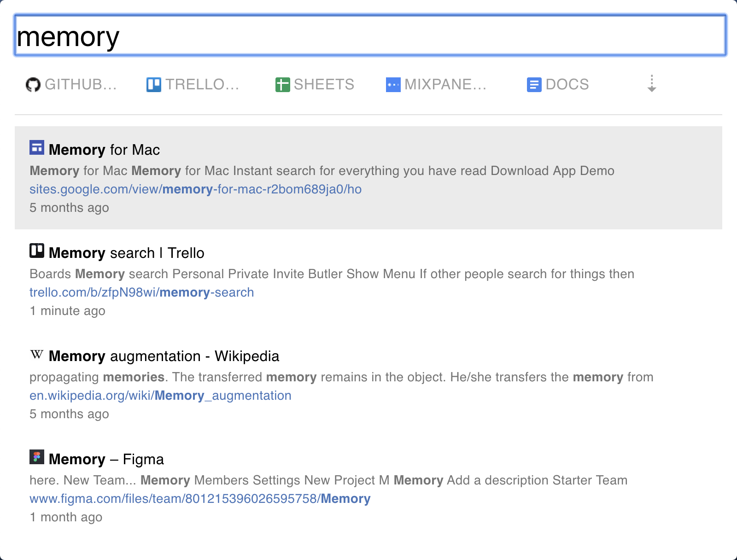Select the "Memory – Figma" result title

pyautogui.click(x=106, y=459)
